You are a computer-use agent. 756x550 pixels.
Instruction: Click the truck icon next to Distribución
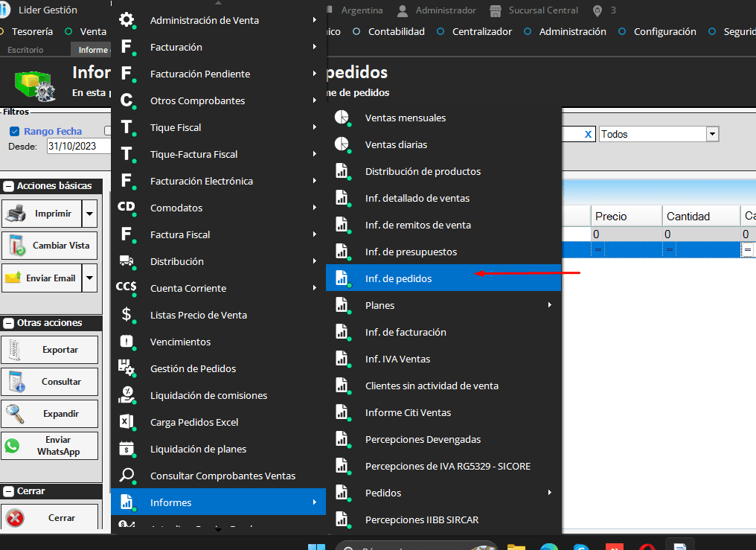point(126,261)
